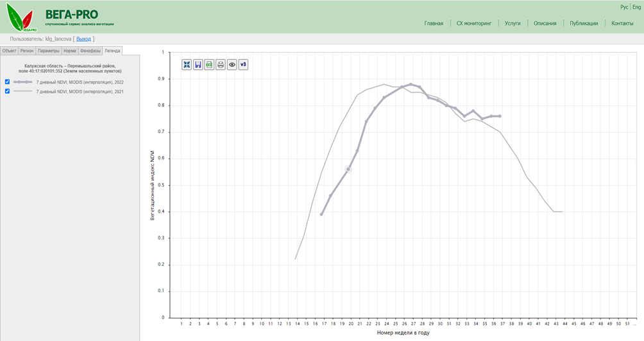The height and width of the screenshot is (341, 644).
Task: Click the Калужская область field title text
Action: (70, 68)
